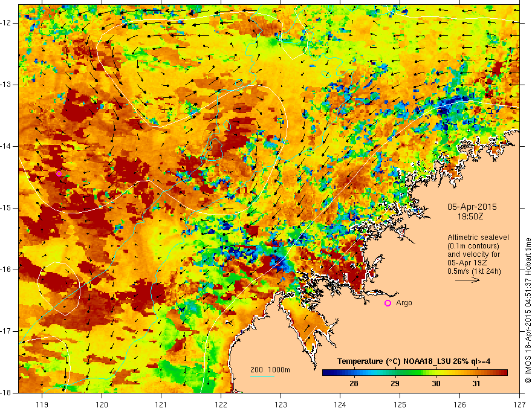532x411 pixels.
Task: Click the IMOS copyright timestamp text
Action: (528, 311)
